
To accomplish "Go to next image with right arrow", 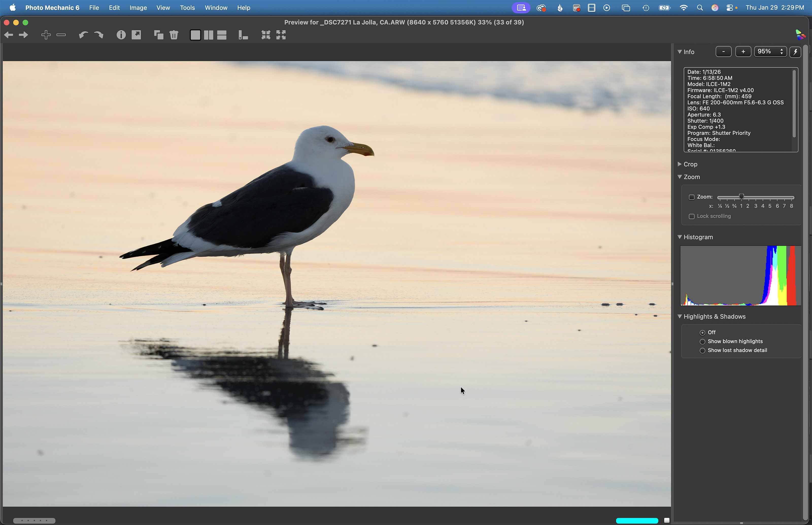I will point(24,35).
